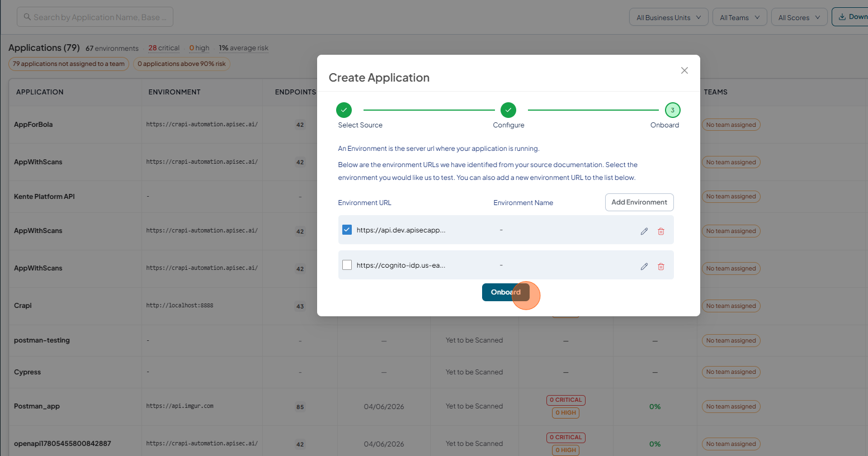Click the Configure step checkmark

(508, 110)
